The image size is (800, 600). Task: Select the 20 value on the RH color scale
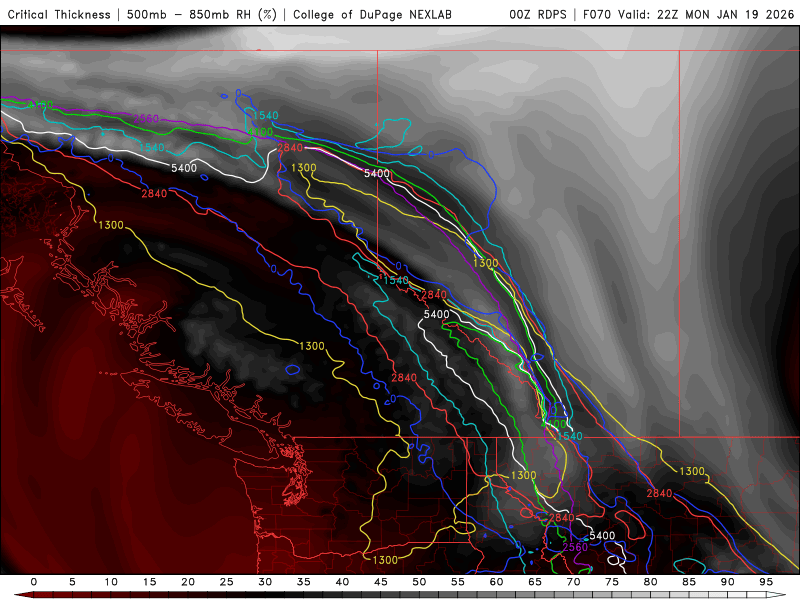click(188, 582)
